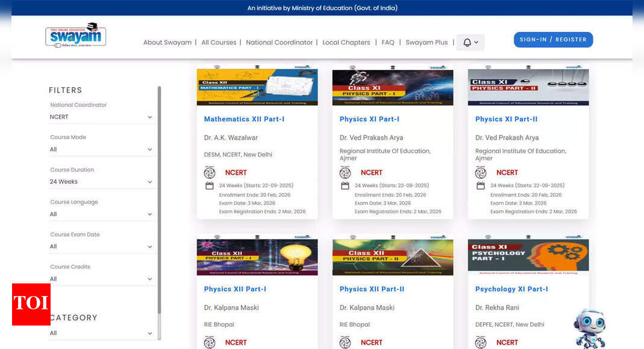Open the Psychology XI Part-I course banner thumbnail

click(x=528, y=256)
